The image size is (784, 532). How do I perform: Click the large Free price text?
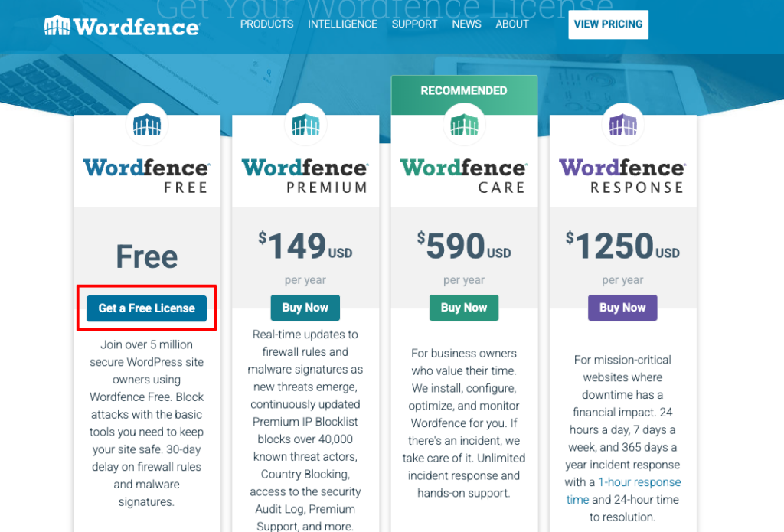(147, 256)
